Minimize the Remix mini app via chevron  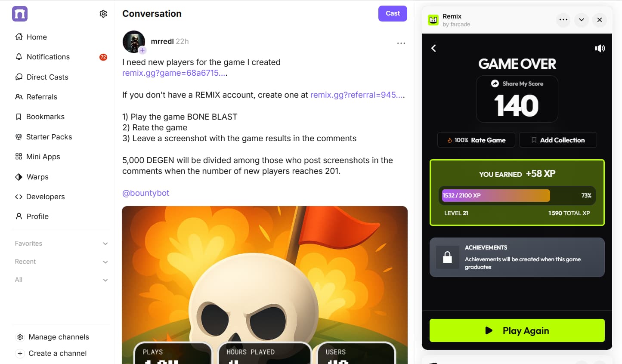(581, 20)
